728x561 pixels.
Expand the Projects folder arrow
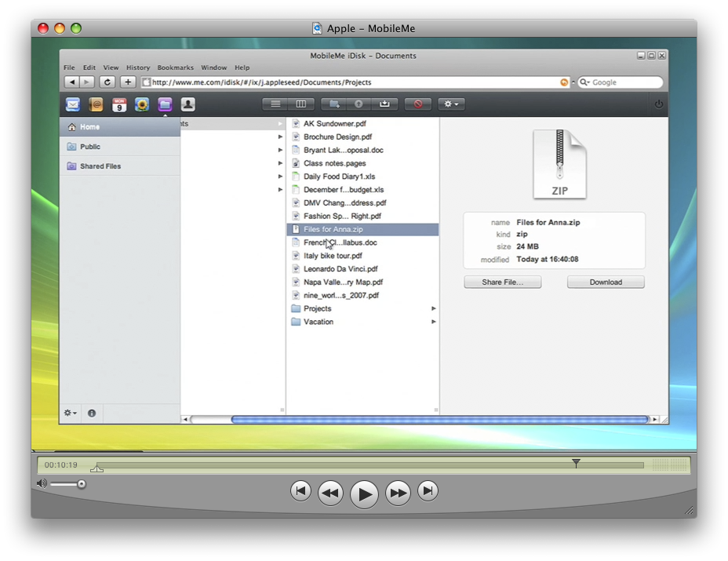click(x=433, y=308)
